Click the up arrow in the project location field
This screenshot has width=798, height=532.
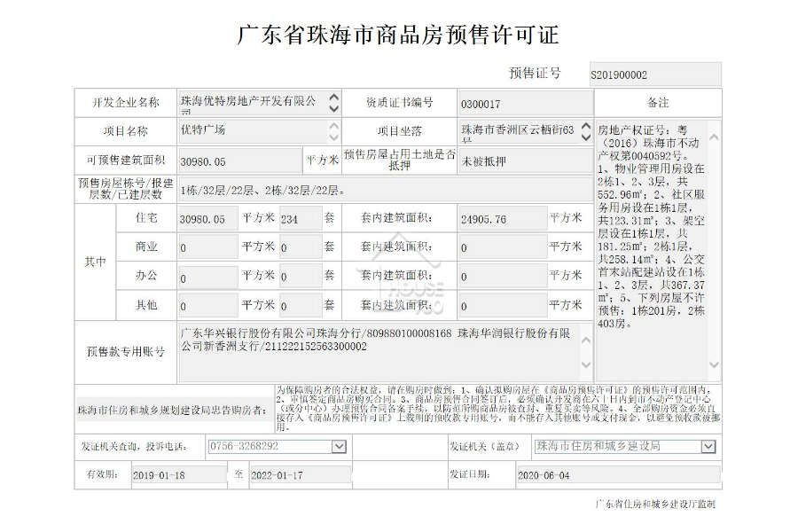tap(586, 126)
